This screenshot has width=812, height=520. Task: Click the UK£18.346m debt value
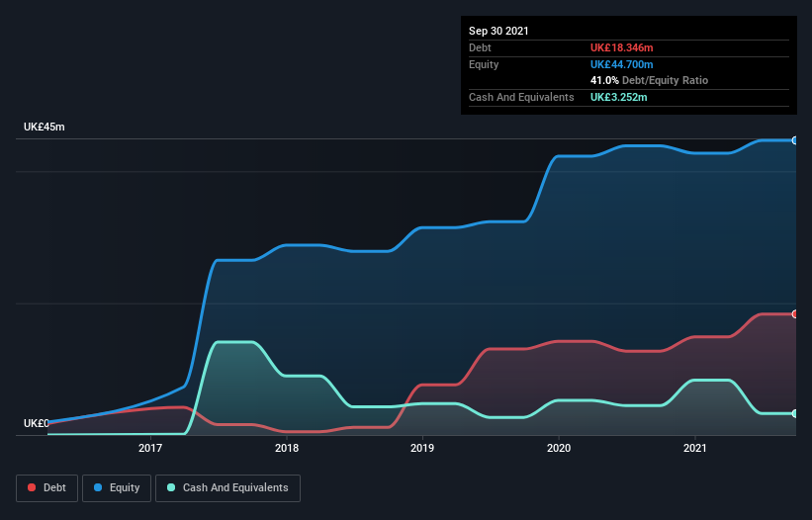(621, 47)
